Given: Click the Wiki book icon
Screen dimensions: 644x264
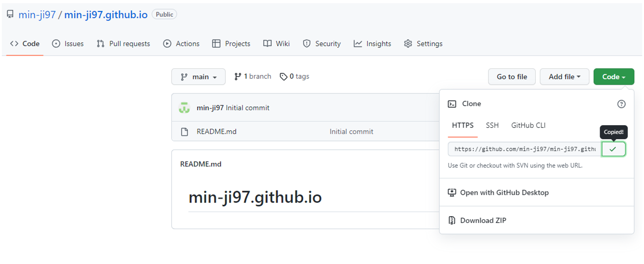Looking at the screenshot, I should [267, 44].
